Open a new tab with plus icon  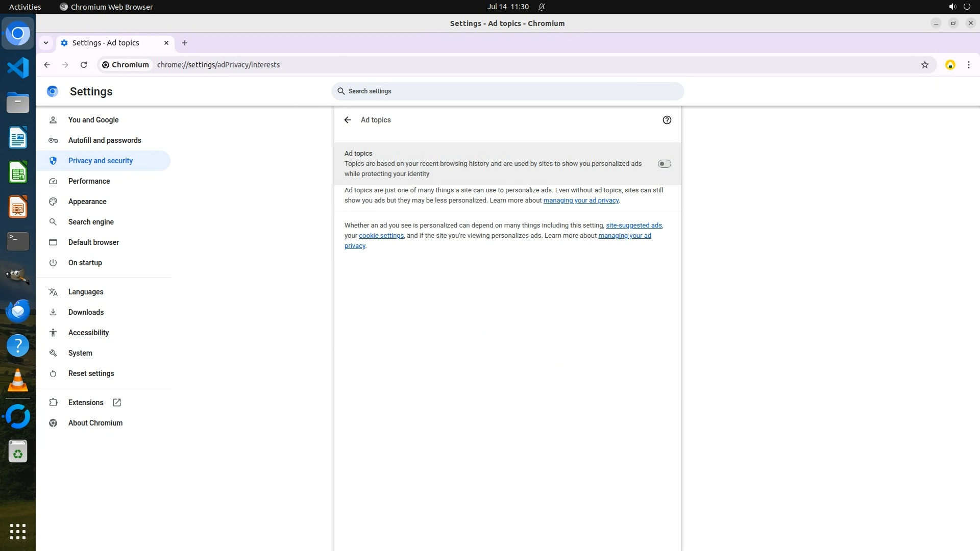click(x=185, y=43)
